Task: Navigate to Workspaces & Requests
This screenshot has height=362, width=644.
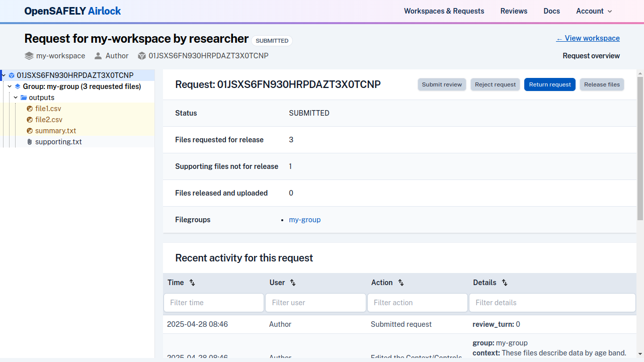Action: click(444, 11)
